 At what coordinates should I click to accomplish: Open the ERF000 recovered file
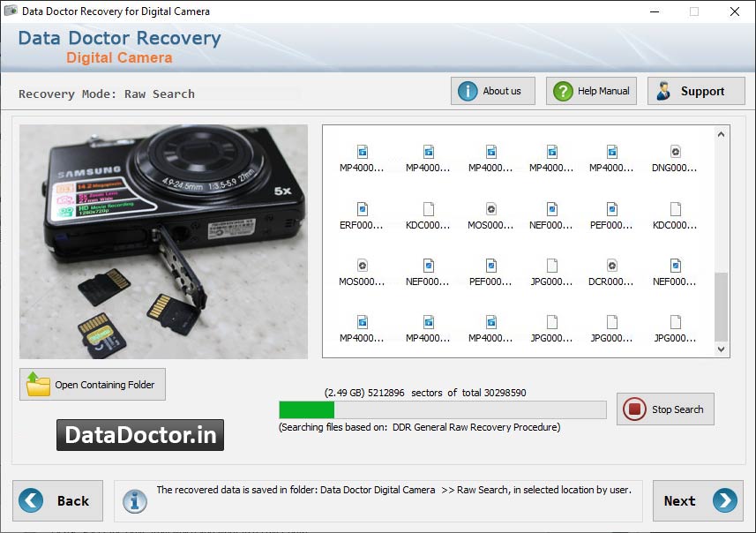pos(362,212)
